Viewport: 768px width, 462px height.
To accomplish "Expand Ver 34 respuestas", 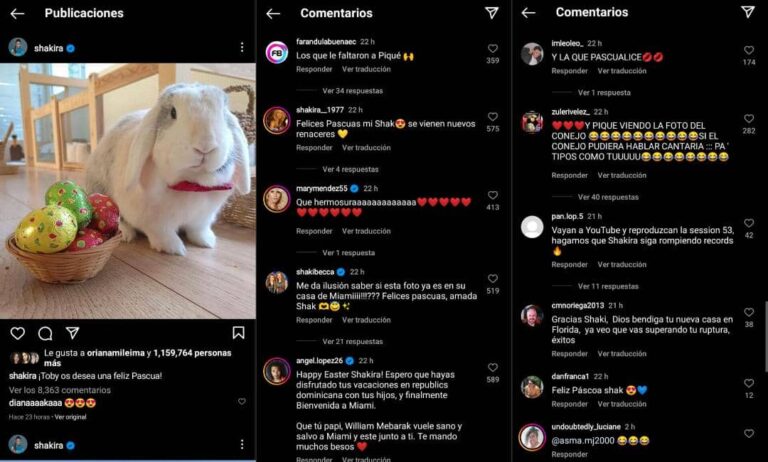I will [x=353, y=91].
